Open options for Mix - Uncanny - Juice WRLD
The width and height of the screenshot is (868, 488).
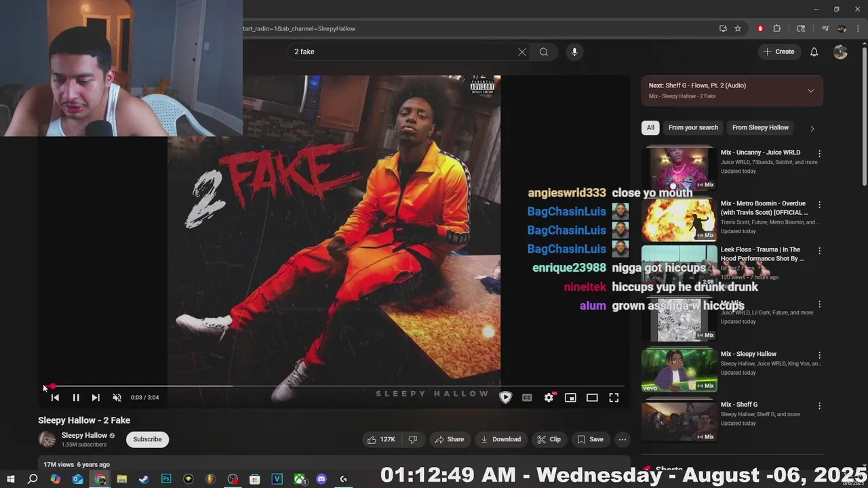[819, 154]
